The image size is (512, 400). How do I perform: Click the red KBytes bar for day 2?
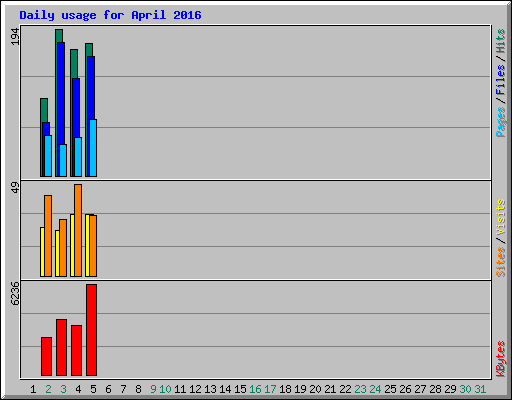pos(46,357)
